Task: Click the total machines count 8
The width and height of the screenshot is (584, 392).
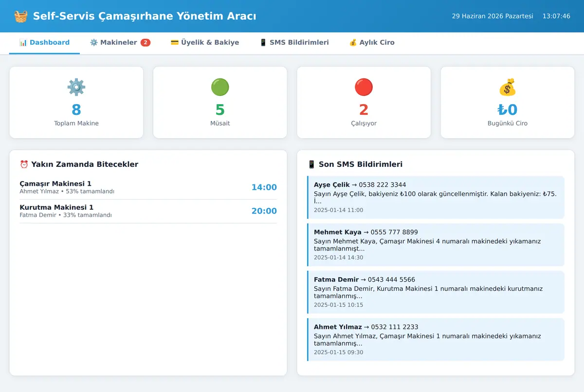Action: 76,110
